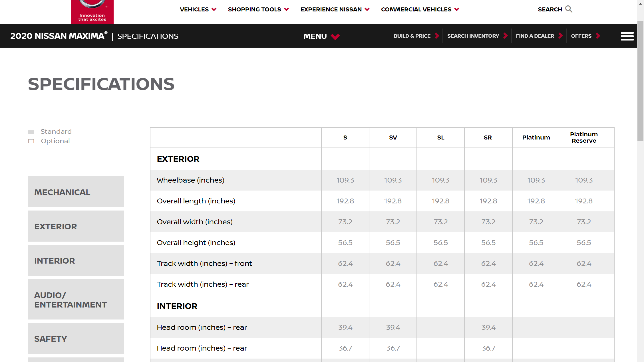The width and height of the screenshot is (644, 362).
Task: Select the Mechanical section tab
Action: pos(76,192)
